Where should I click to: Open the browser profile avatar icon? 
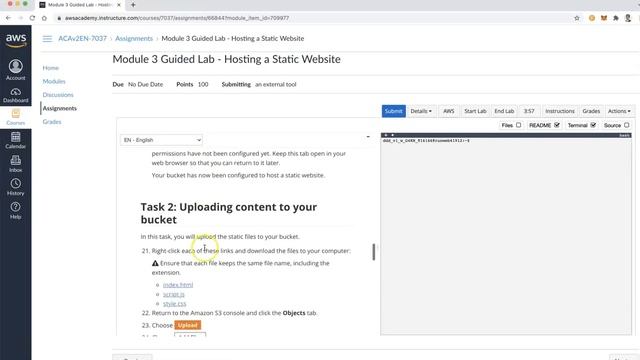point(628,18)
